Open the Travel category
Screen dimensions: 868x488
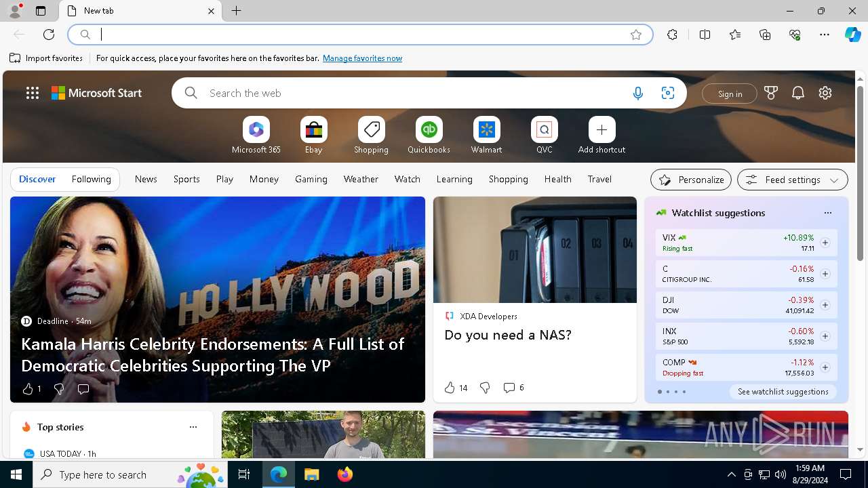(x=599, y=179)
